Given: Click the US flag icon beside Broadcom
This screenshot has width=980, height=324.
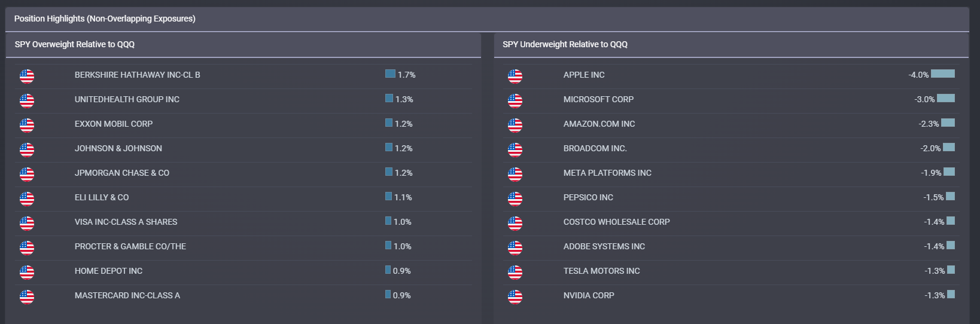Looking at the screenshot, I should point(515,150).
